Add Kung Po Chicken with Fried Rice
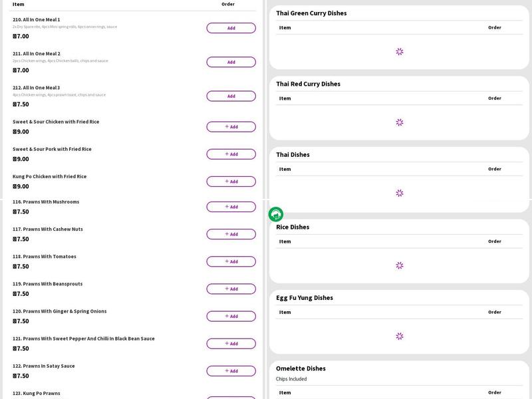Image resolution: width=532 pixels, height=399 pixels. tap(231, 181)
